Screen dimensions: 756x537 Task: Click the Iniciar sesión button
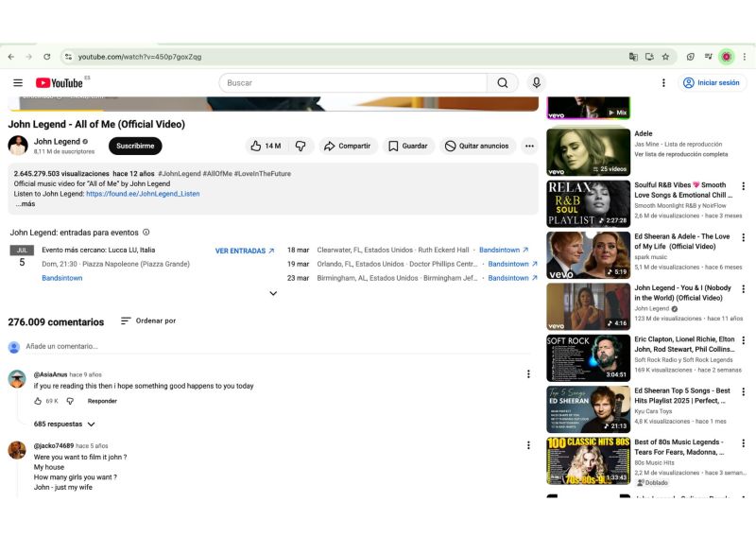[712, 83]
